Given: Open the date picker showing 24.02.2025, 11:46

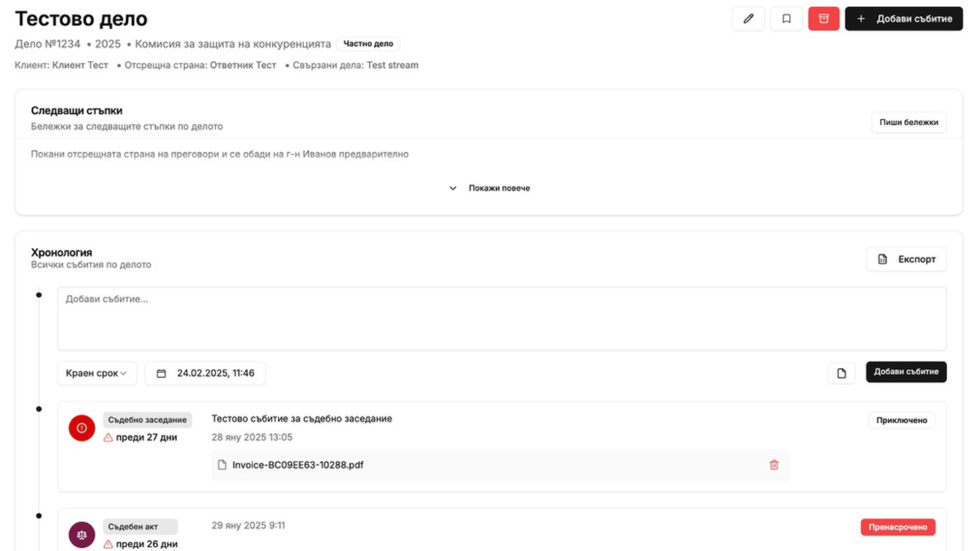Looking at the screenshot, I should [x=205, y=373].
